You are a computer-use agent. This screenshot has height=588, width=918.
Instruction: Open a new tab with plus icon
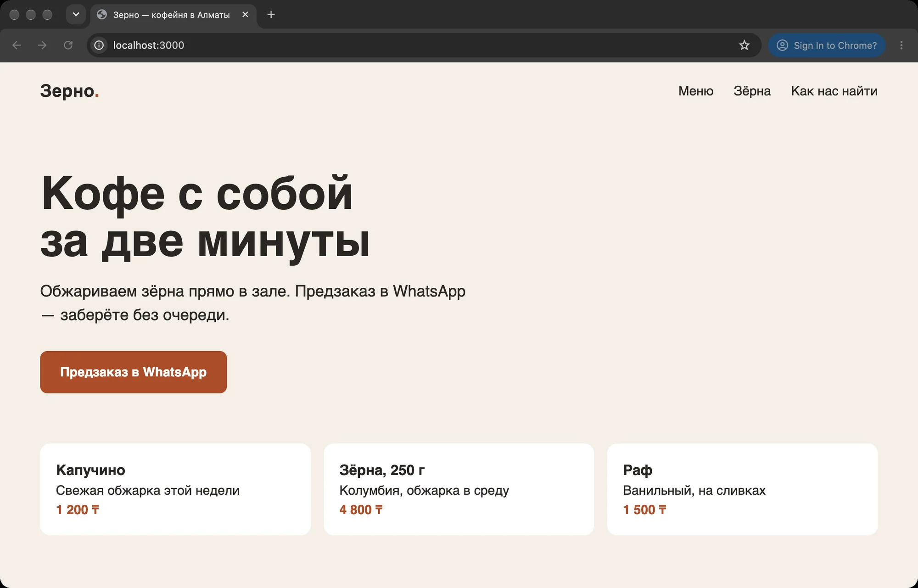pos(271,15)
